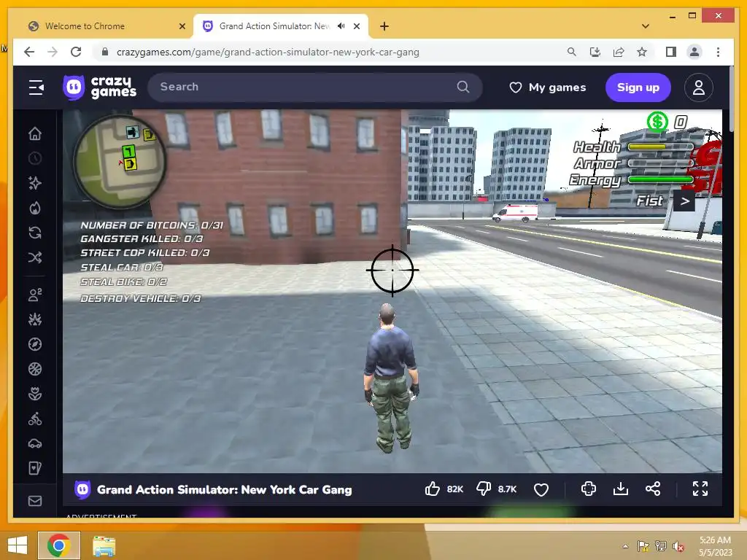Mute the tab via speaker icon
This screenshot has width=747, height=560.
341,26
